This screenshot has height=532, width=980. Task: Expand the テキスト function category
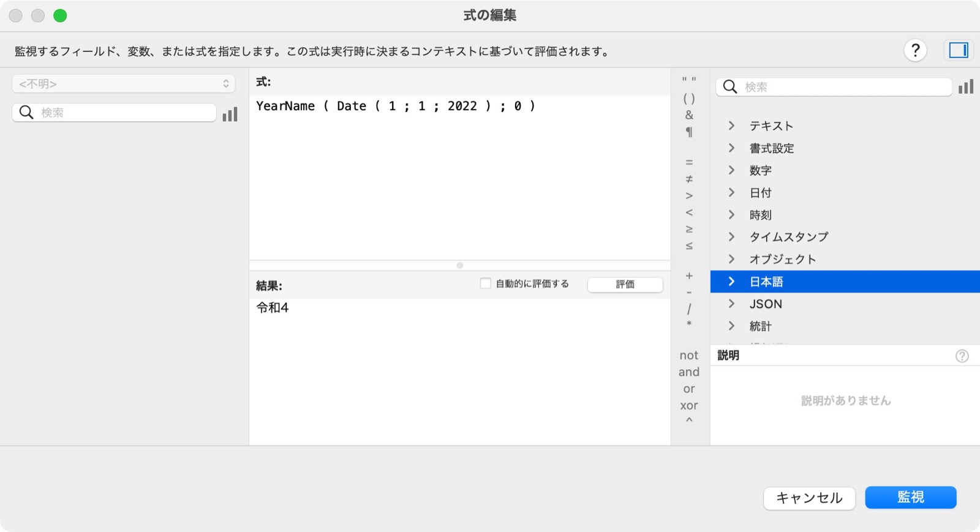(731, 126)
